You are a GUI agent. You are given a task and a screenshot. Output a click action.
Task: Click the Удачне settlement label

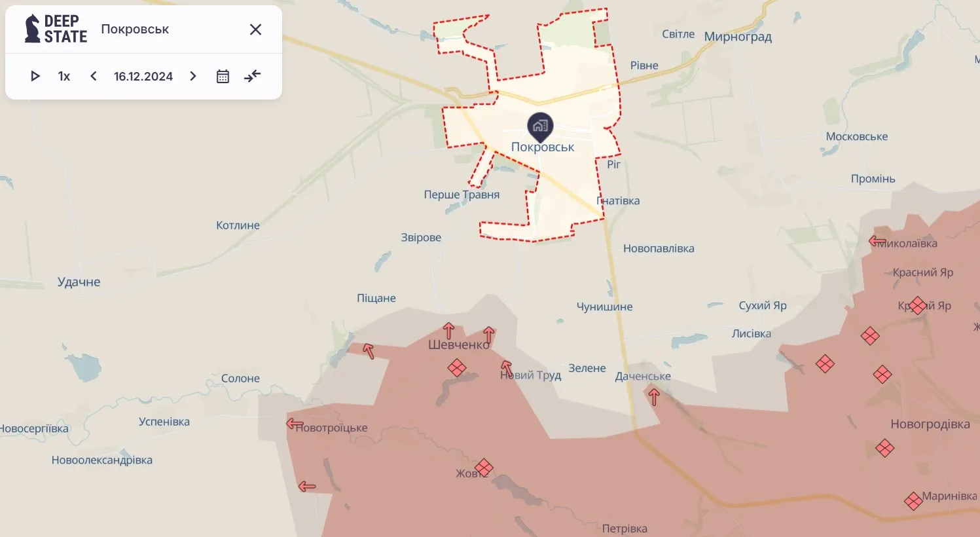click(79, 282)
